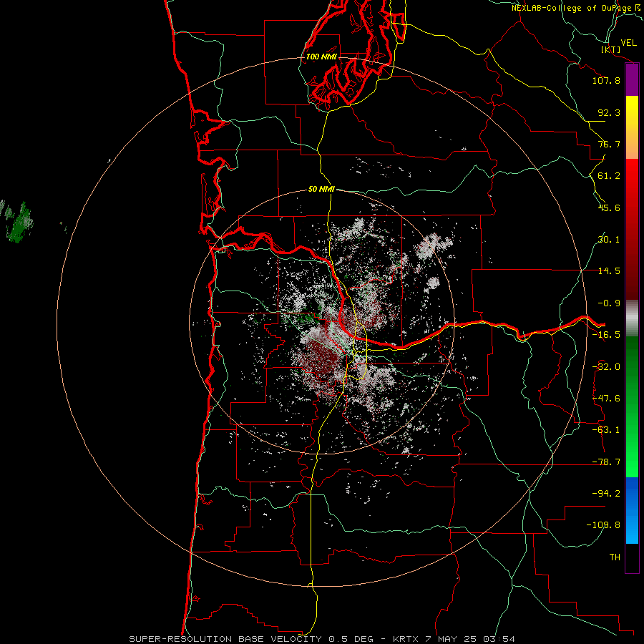Click the -94.2 velocity scale label
This screenshot has height=644, width=644.
(x=606, y=494)
